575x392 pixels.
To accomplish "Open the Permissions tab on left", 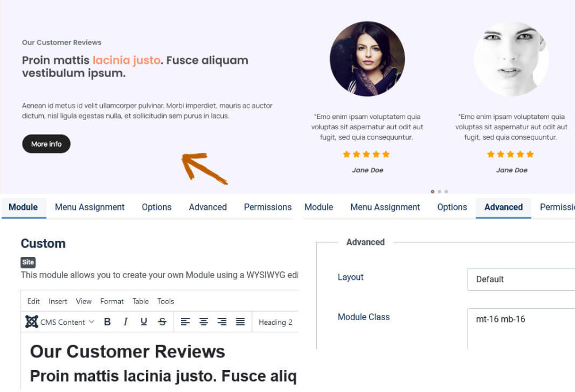I will pos(268,207).
